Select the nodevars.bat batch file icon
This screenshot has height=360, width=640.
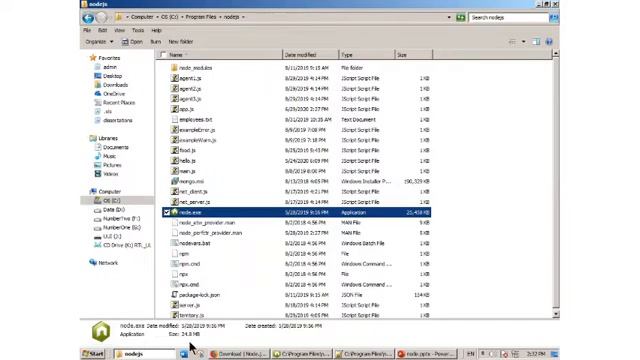click(175, 243)
